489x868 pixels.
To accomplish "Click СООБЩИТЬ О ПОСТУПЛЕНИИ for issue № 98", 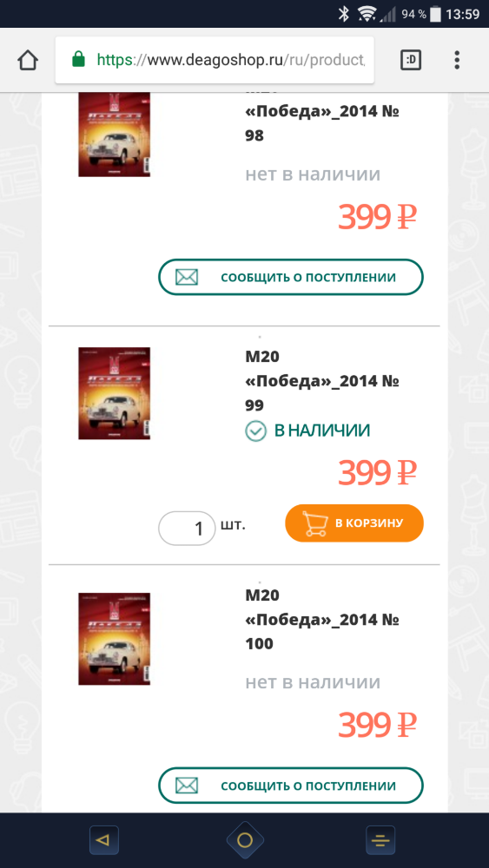I will 291,277.
